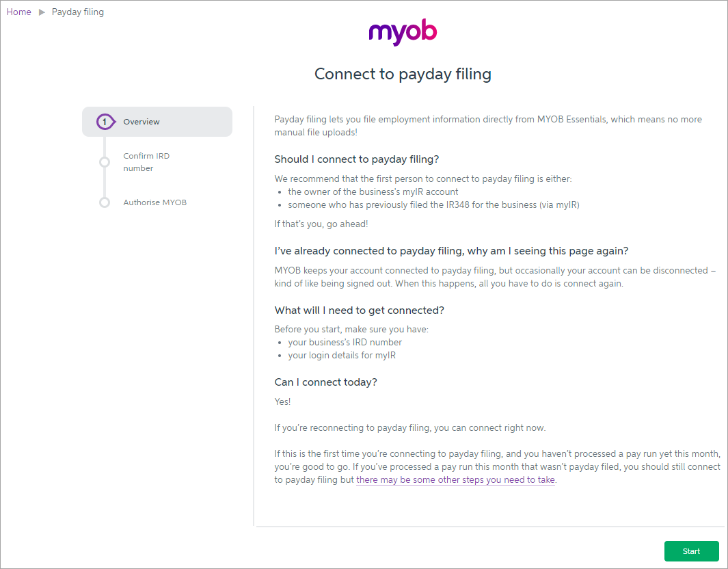
Task: Click the Confirm IRD number step circle
Action: [105, 162]
